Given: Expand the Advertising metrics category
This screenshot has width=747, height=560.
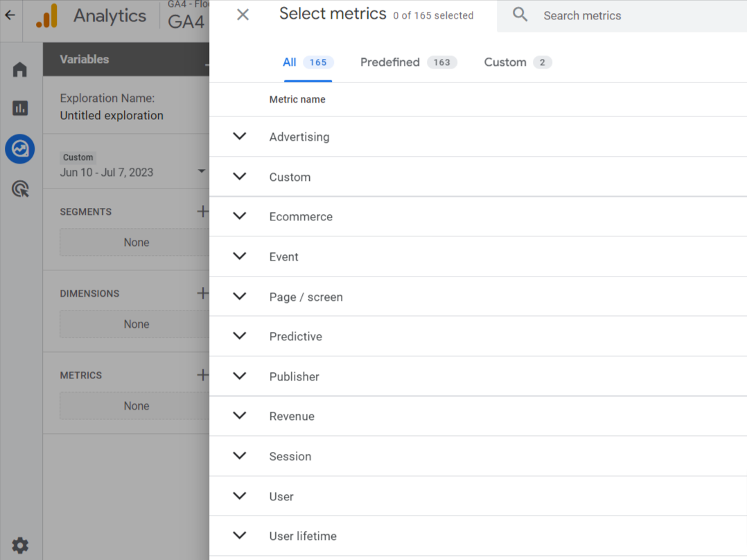Looking at the screenshot, I should [239, 136].
